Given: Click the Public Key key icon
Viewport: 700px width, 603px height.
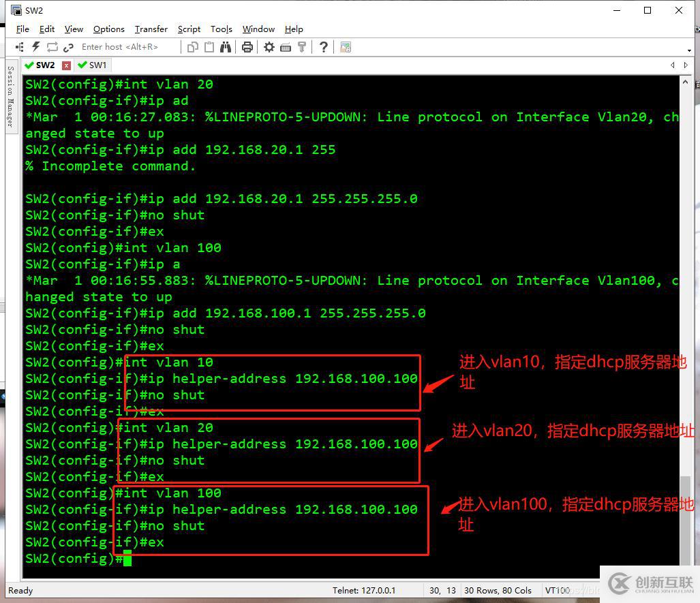Looking at the screenshot, I should pyautogui.click(x=302, y=47).
